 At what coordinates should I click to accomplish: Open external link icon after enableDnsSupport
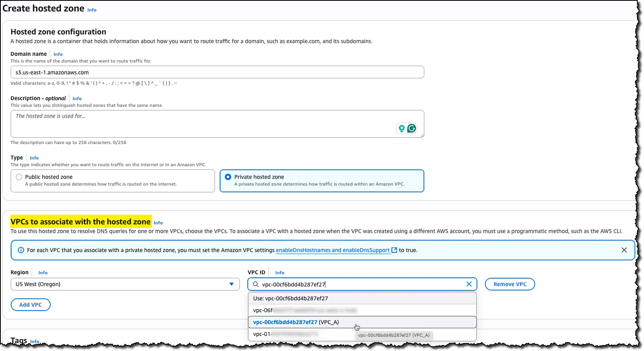pyautogui.click(x=394, y=250)
